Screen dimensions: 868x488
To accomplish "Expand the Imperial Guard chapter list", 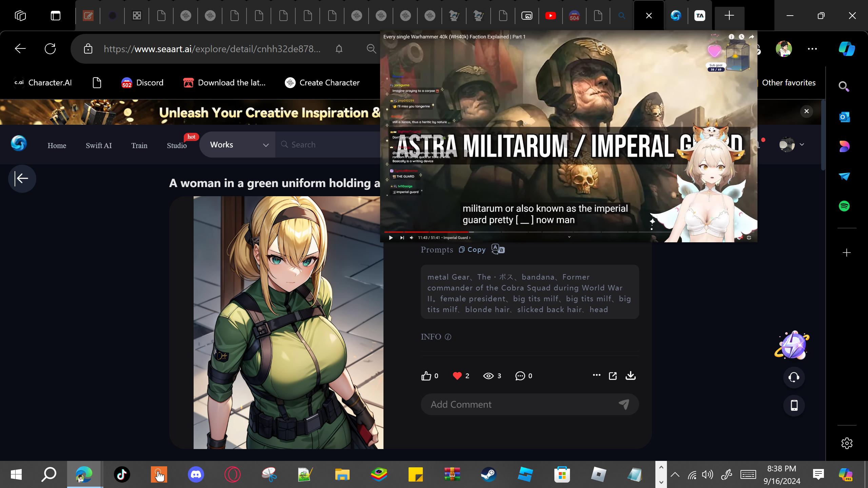I will [457, 238].
